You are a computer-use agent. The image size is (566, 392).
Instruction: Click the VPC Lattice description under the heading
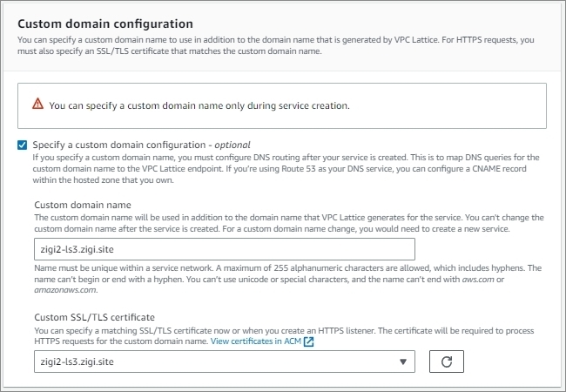coord(276,45)
